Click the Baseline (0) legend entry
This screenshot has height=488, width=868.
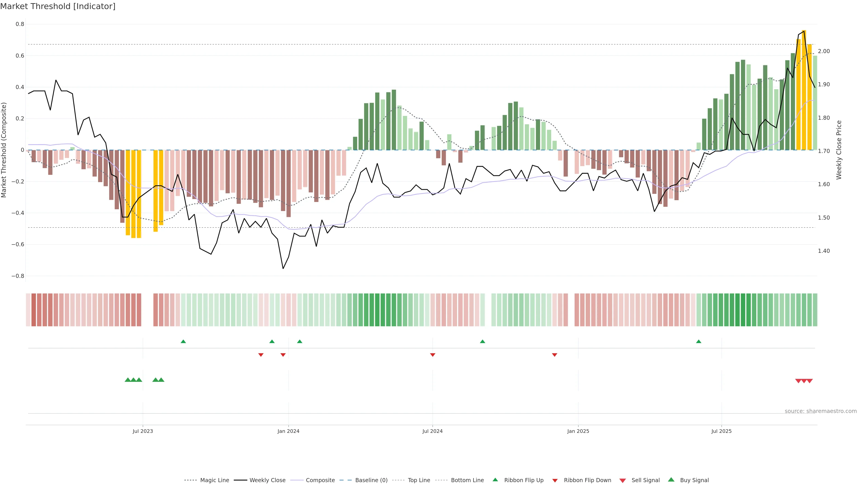click(371, 480)
